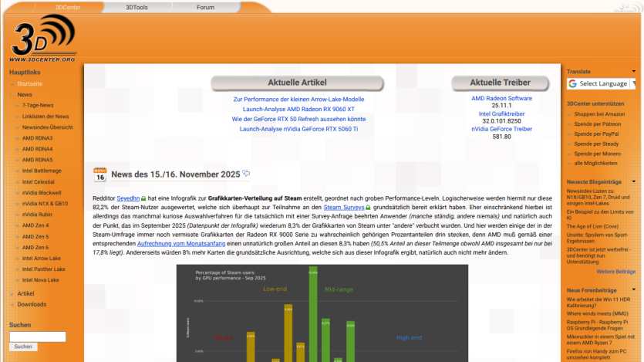The image size is (644, 362).
Task: Open the News des 15./16. November 2025 headline
Action: point(175,174)
